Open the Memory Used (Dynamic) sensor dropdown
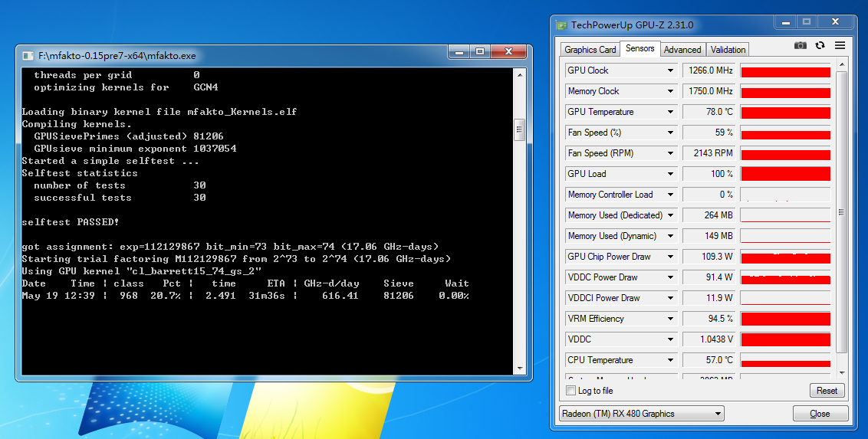 (x=670, y=235)
